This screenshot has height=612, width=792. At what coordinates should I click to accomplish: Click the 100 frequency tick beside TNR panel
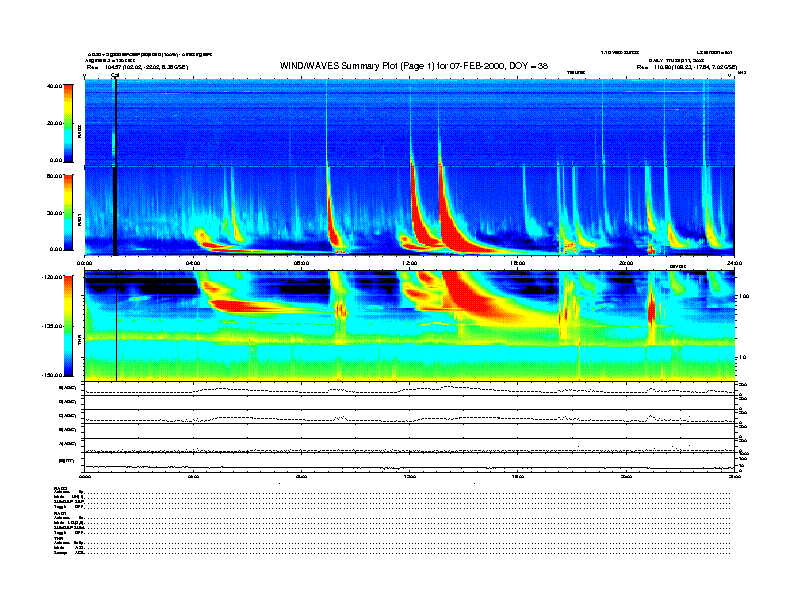744,296
